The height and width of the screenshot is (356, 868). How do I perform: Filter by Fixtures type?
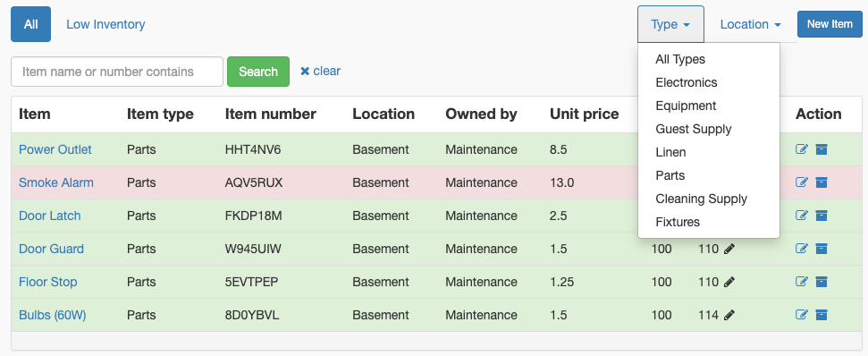tap(678, 222)
